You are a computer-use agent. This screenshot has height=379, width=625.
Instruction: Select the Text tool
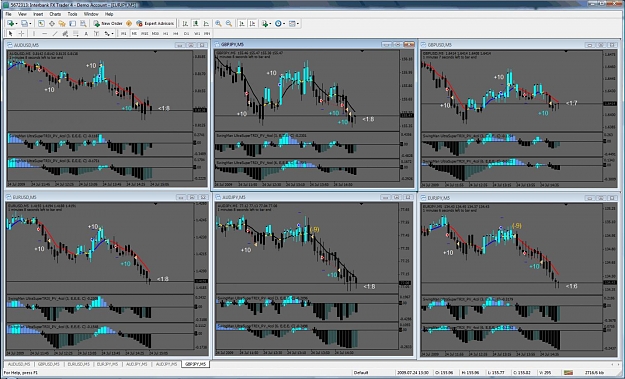[86, 33]
